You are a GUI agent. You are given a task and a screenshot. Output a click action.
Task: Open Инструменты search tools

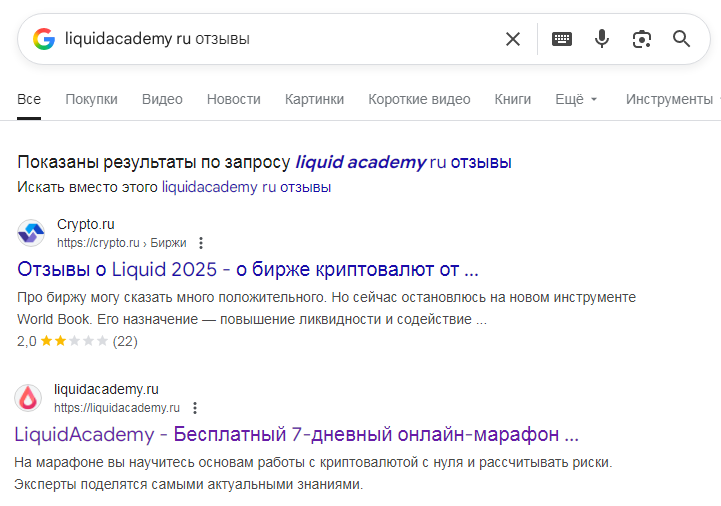(669, 99)
